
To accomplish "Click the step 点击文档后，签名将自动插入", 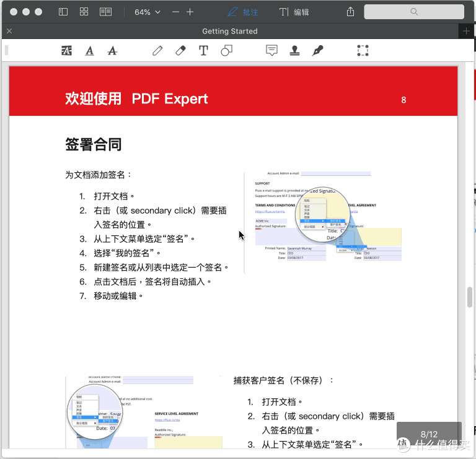I will click(x=152, y=281).
